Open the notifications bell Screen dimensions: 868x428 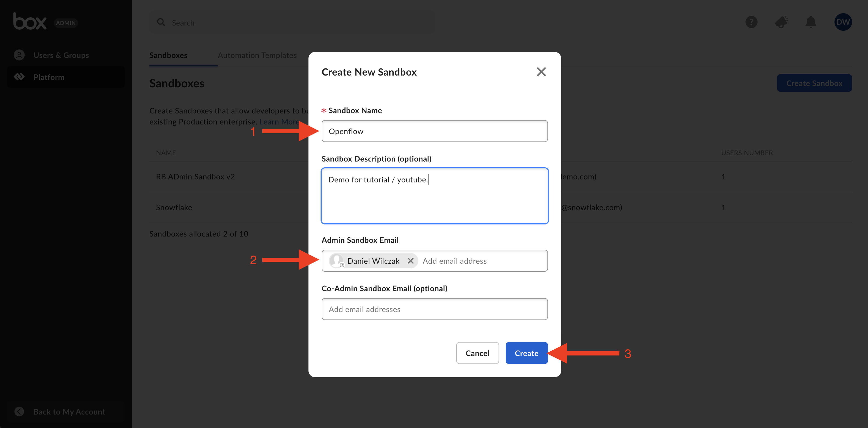click(810, 22)
